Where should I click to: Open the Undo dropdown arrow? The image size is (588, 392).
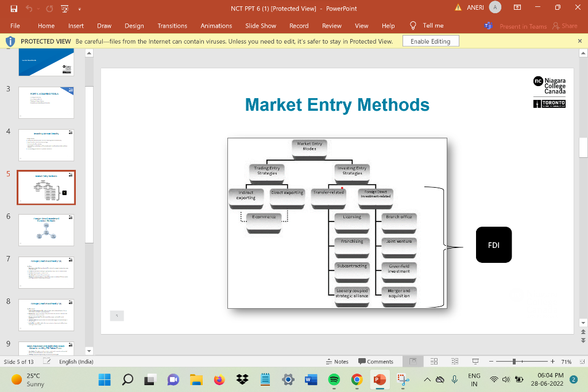coord(38,9)
